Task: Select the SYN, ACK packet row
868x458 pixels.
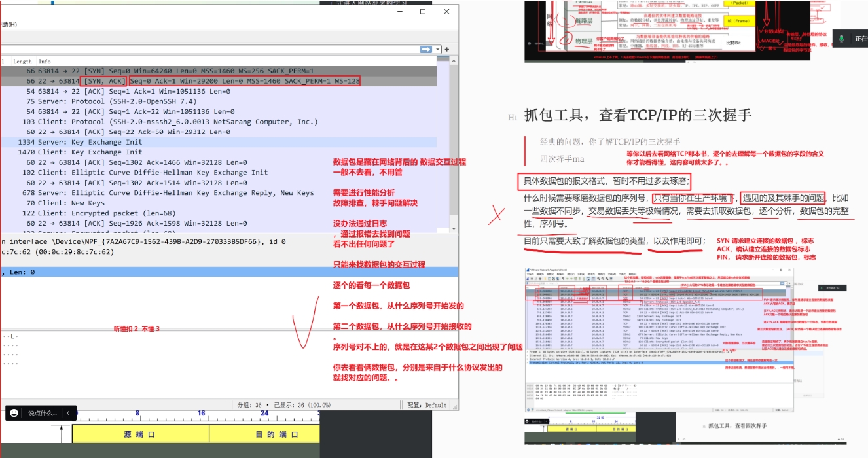Action: (x=196, y=81)
